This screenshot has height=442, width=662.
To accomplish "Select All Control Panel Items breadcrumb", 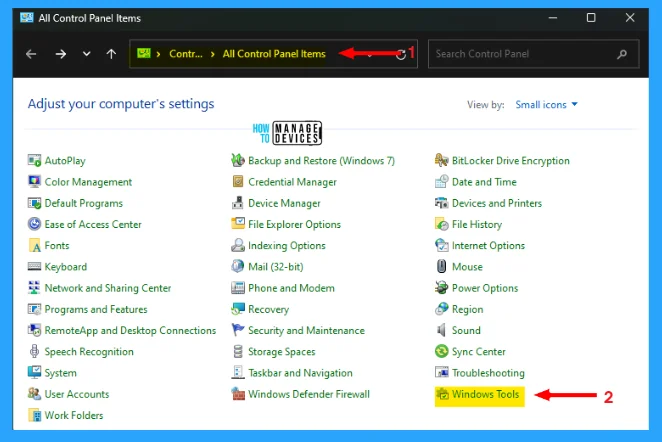I will click(274, 54).
